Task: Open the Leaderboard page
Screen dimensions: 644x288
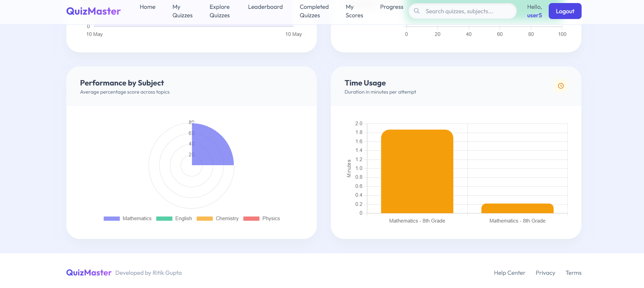Action: (265, 7)
